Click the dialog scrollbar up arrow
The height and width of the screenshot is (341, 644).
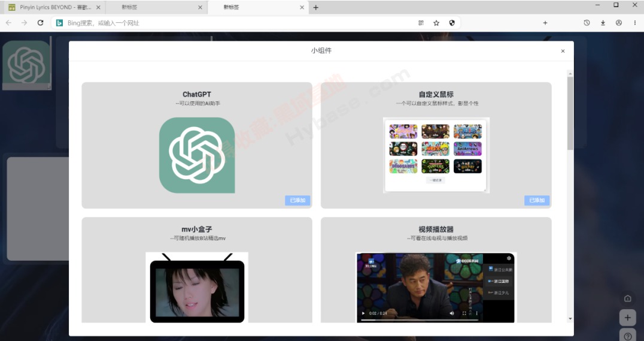click(570, 74)
